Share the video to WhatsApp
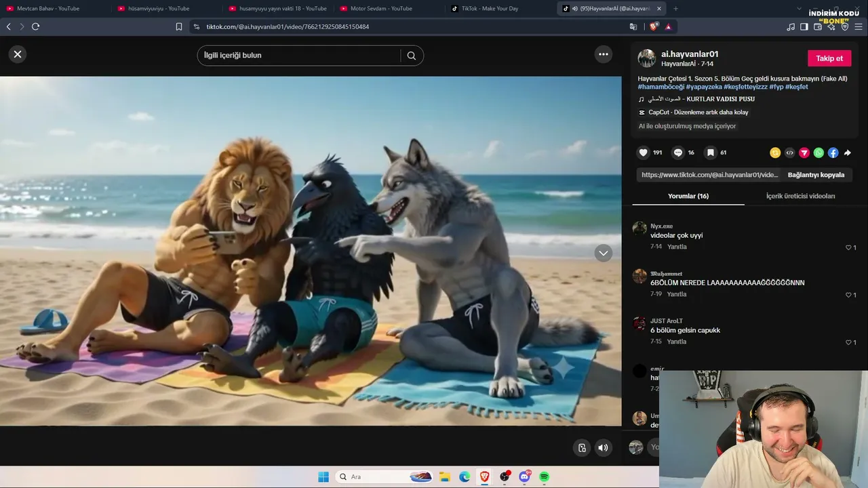The image size is (868, 488). tap(818, 152)
